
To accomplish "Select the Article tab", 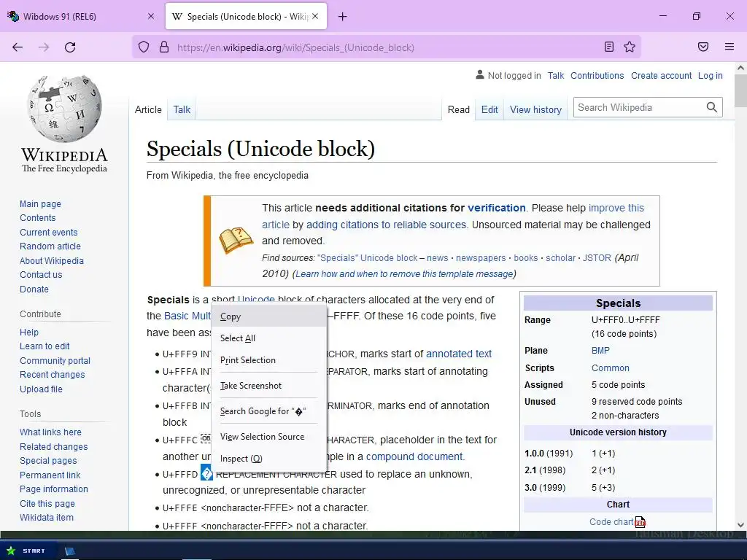I will pyautogui.click(x=148, y=109).
